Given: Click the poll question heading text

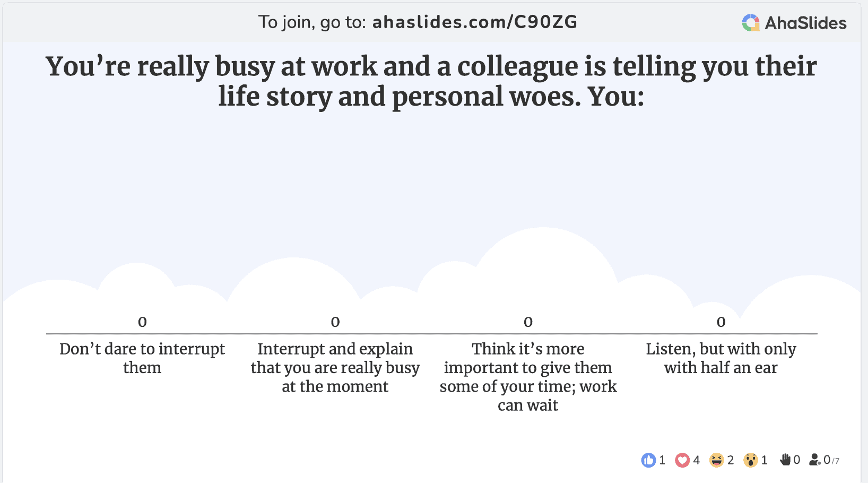Looking at the screenshot, I should [x=431, y=81].
